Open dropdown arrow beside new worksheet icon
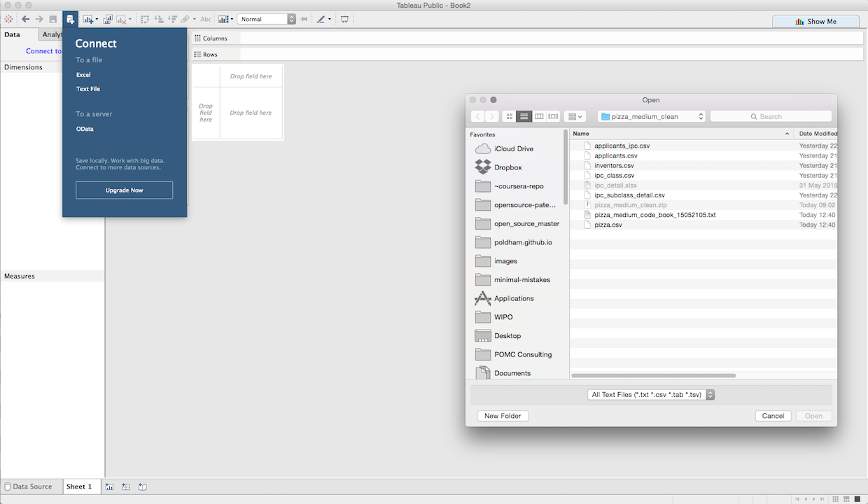Viewport: 868px width, 504px height. (x=96, y=20)
